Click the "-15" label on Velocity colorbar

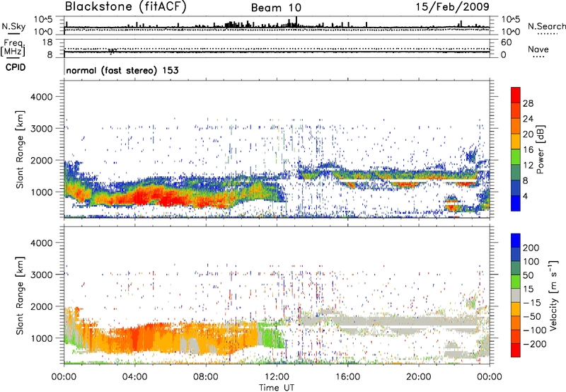(532, 303)
